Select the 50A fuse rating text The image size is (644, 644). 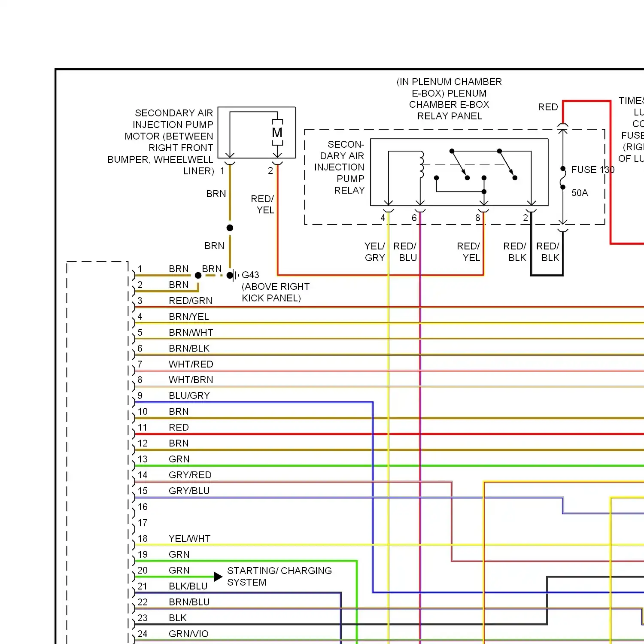click(580, 193)
